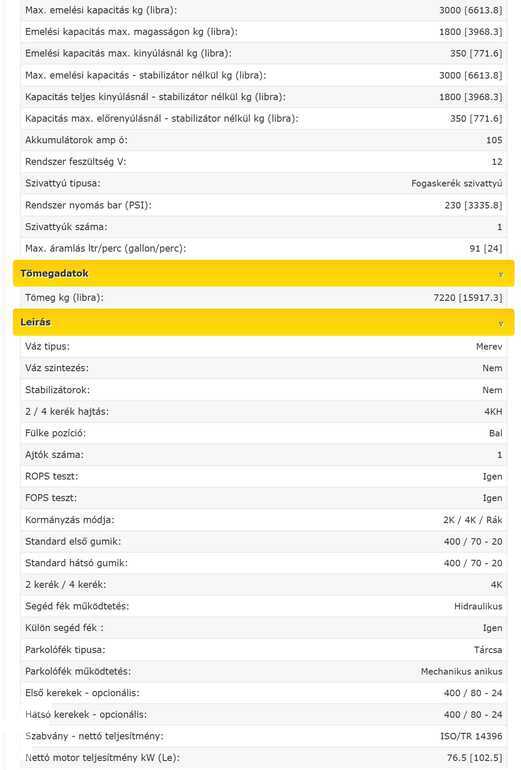Select the Nettó motor teljesítmény kW row
The image size is (521, 770).
click(x=263, y=758)
